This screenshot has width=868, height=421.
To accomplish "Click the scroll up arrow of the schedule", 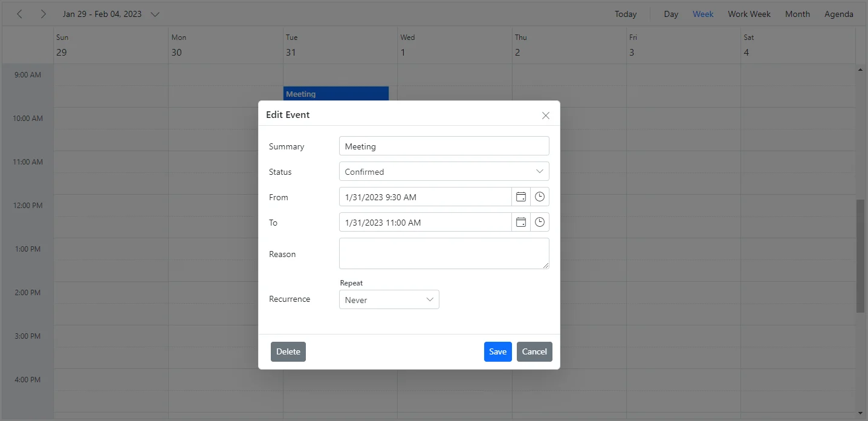I will coord(860,70).
